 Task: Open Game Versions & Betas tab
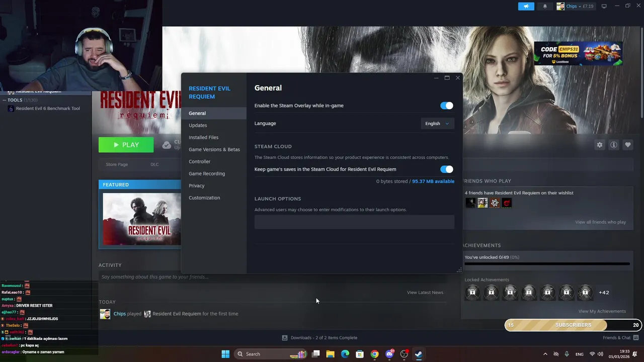click(214, 149)
